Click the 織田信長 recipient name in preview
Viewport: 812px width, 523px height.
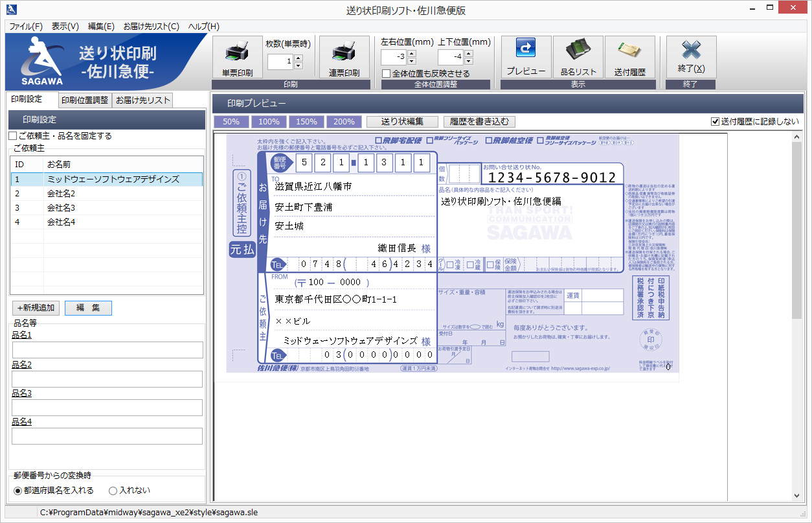397,248
